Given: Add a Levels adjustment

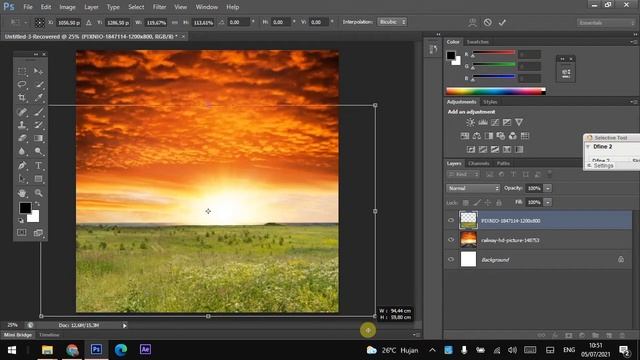Looking at the screenshot, I should pyautogui.click(x=483, y=122).
